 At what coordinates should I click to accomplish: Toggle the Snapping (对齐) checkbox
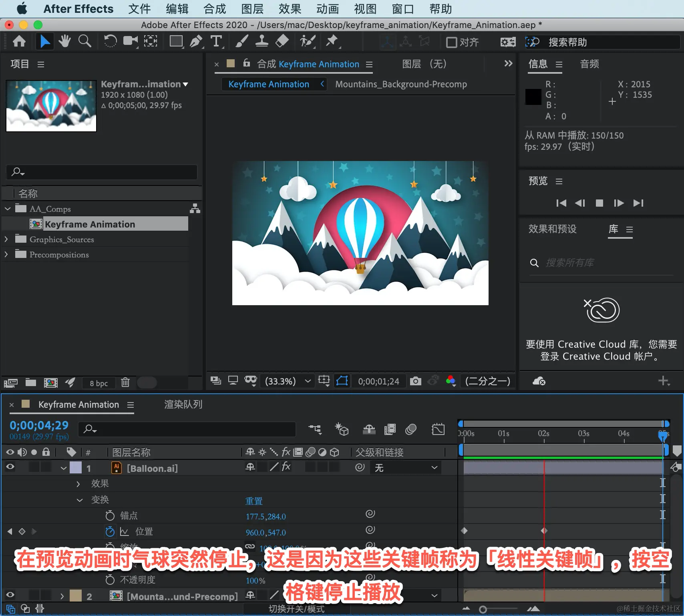[451, 42]
